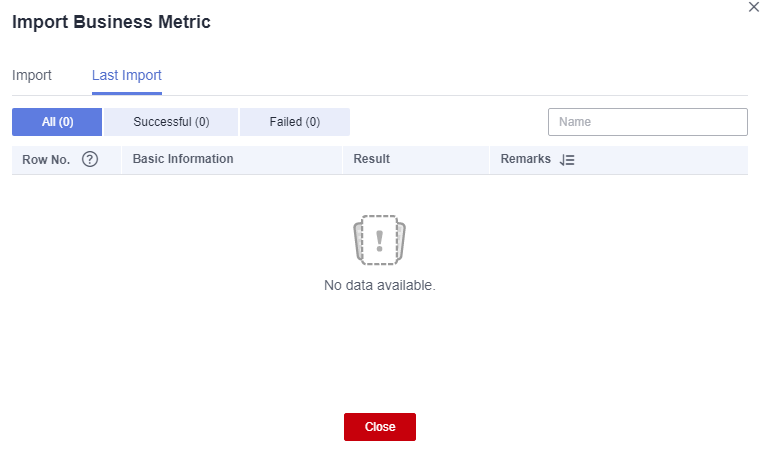This screenshot has height=450, width=773.
Task: Dismiss dialog with the top-right X icon
Action: click(754, 7)
